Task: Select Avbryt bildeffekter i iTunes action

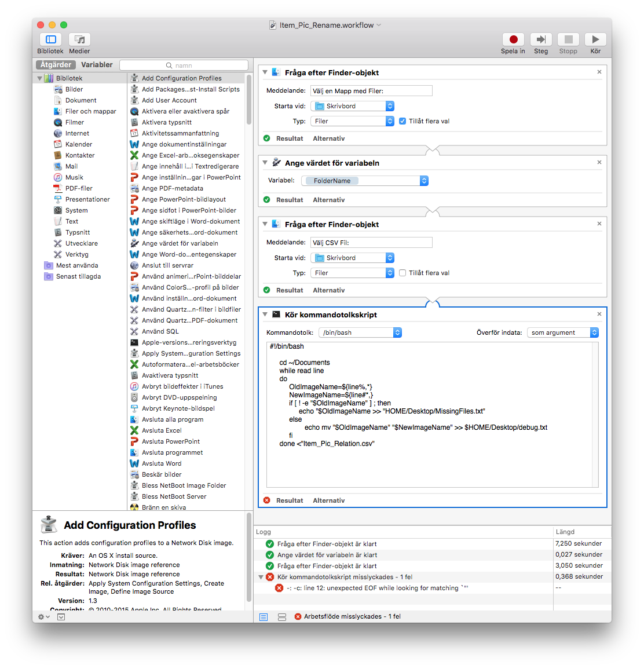Action: click(182, 386)
